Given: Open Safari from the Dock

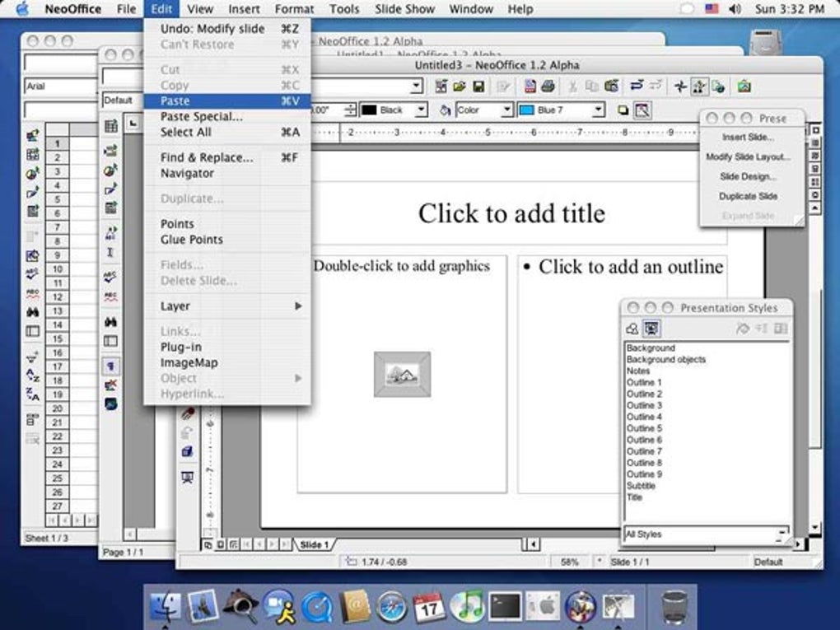Looking at the screenshot, I should coord(391,607).
